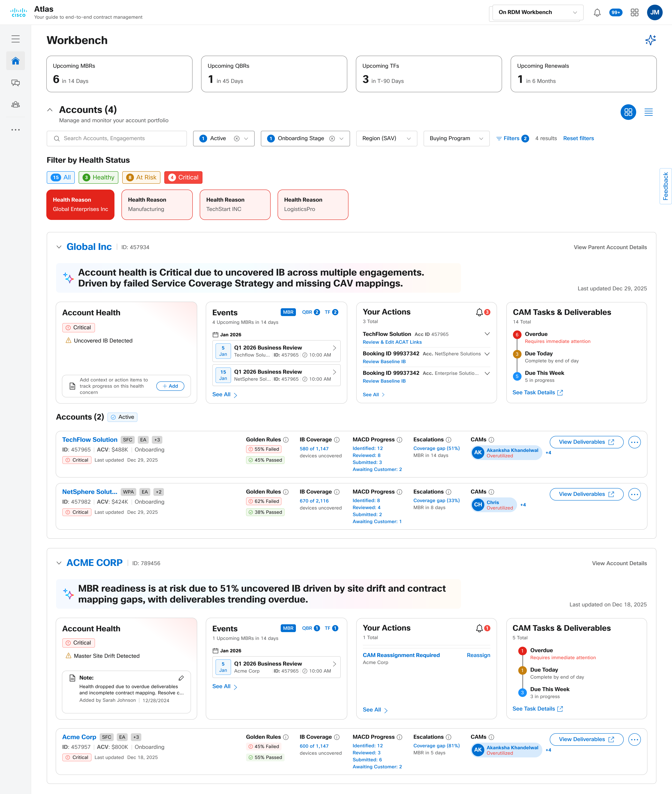Show CAMs info for NetSphere row
Image resolution: width=672 pixels, height=794 pixels.
pos(491,492)
